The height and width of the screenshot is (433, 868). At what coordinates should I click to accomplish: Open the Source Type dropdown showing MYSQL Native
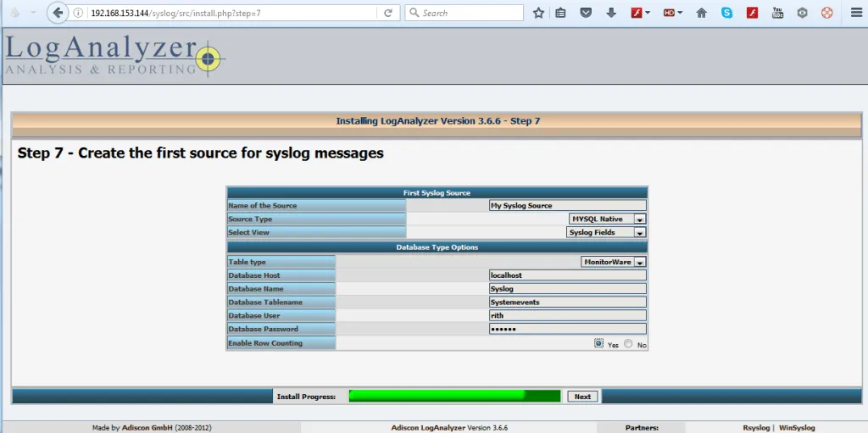(x=607, y=219)
